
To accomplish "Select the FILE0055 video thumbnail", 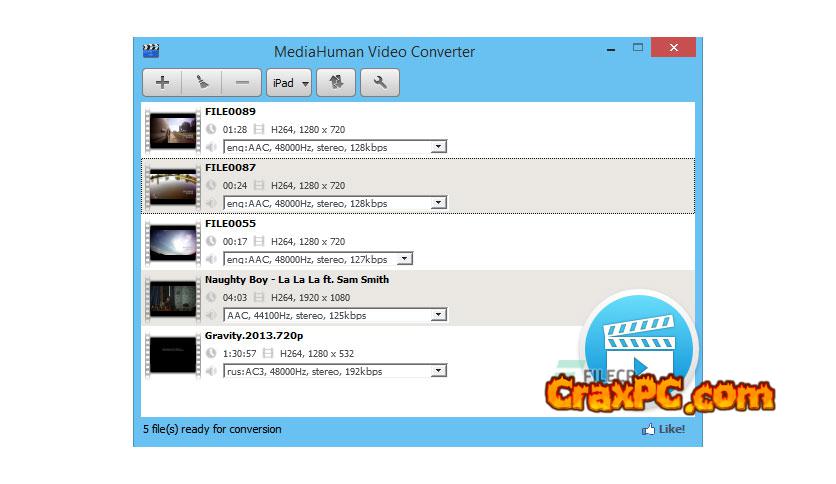I will pyautogui.click(x=172, y=242).
